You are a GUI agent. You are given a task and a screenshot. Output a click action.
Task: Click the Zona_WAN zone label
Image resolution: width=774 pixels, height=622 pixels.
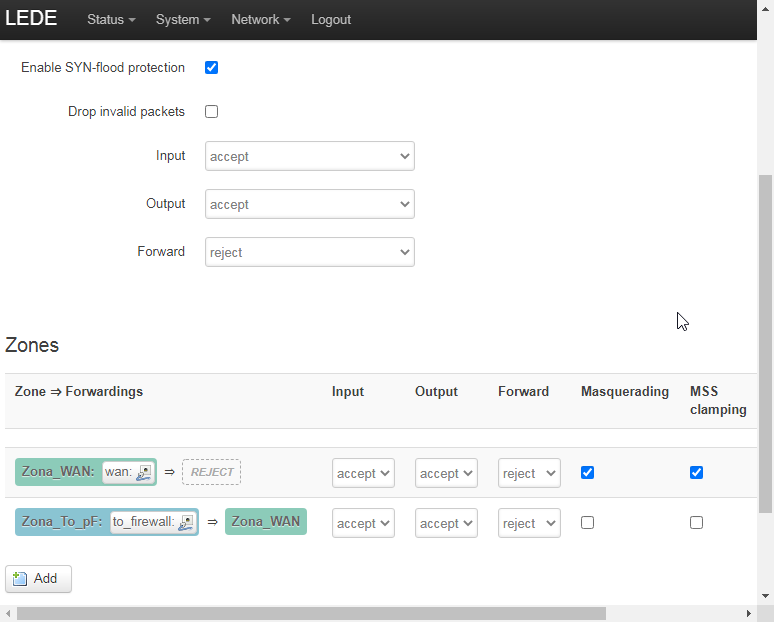point(58,471)
